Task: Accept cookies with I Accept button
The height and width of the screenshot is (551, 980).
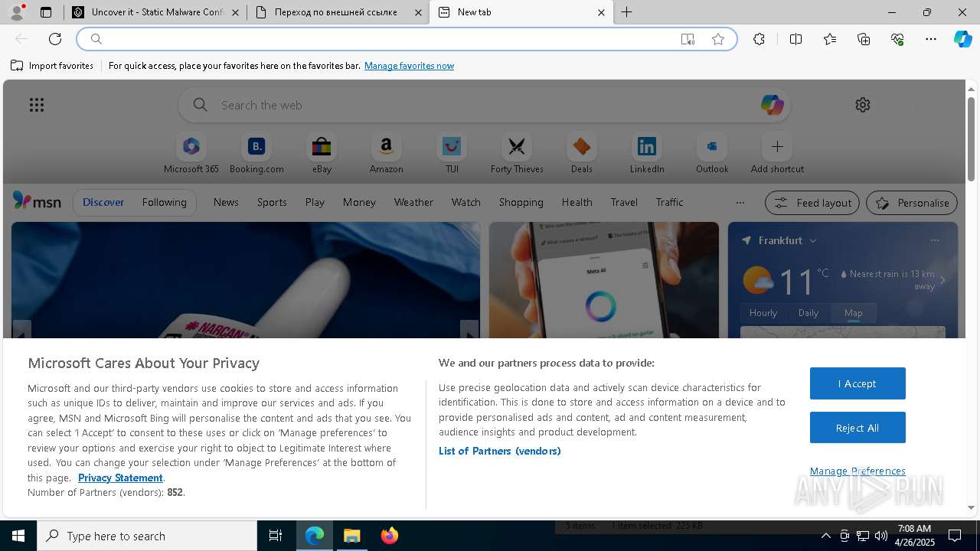Action: (857, 383)
